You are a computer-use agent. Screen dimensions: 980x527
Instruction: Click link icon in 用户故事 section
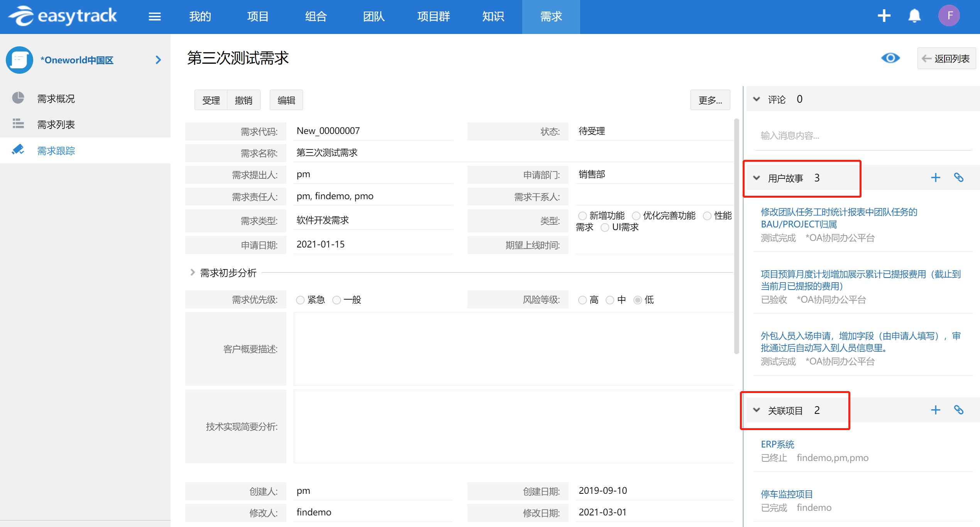[x=959, y=178]
